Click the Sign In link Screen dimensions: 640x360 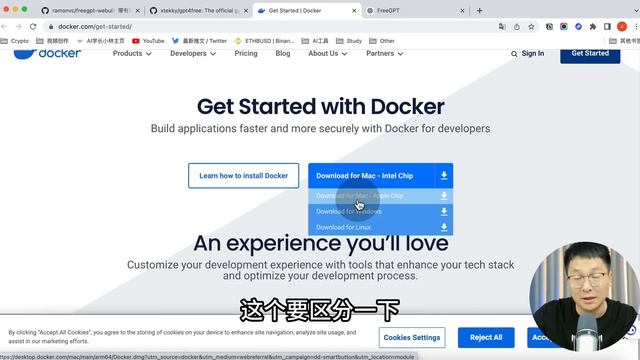click(533, 53)
